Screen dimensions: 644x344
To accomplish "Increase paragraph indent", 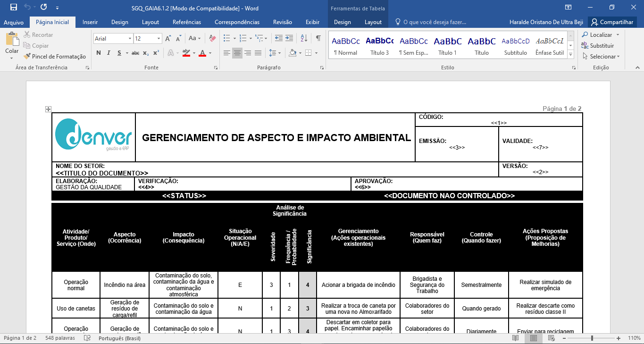I will (x=289, y=39).
